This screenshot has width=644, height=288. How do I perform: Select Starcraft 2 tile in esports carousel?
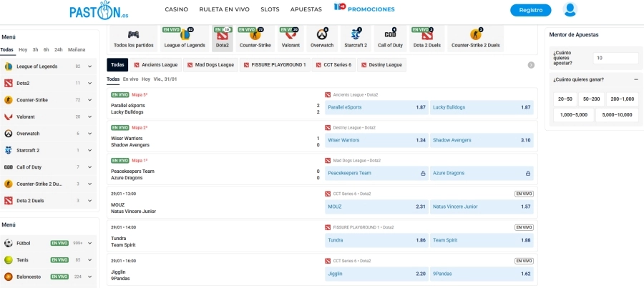356,39
